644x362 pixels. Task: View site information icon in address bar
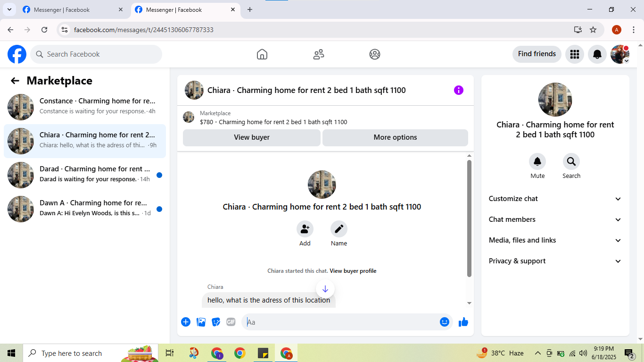65,30
